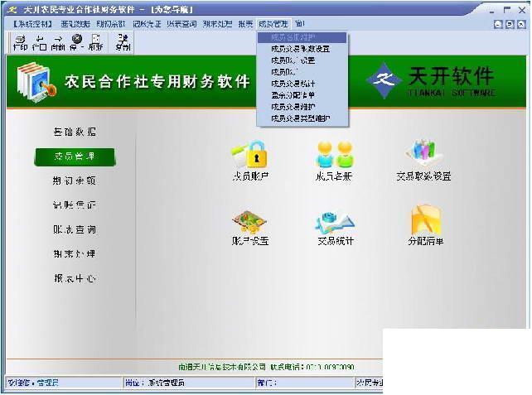This screenshot has height=395, width=532.
Task: Open 交易系数设置 chart icon
Action: [423, 160]
